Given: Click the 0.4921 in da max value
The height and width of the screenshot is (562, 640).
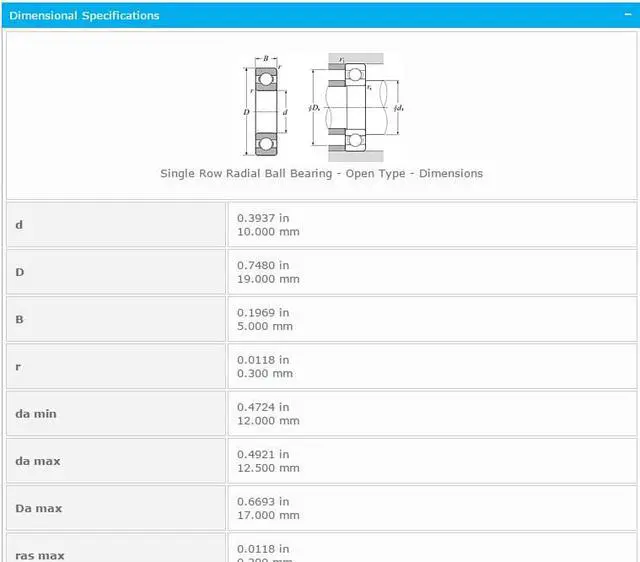Looking at the screenshot, I should [x=263, y=454].
